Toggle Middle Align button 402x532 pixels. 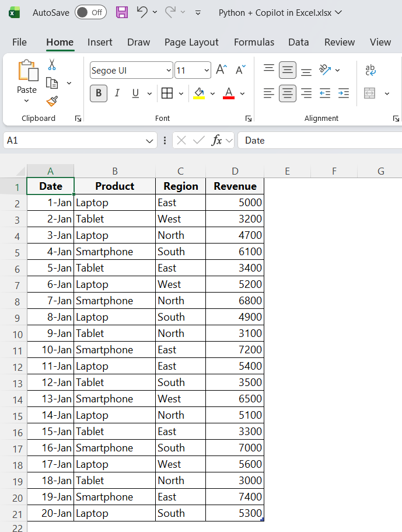[x=288, y=70]
